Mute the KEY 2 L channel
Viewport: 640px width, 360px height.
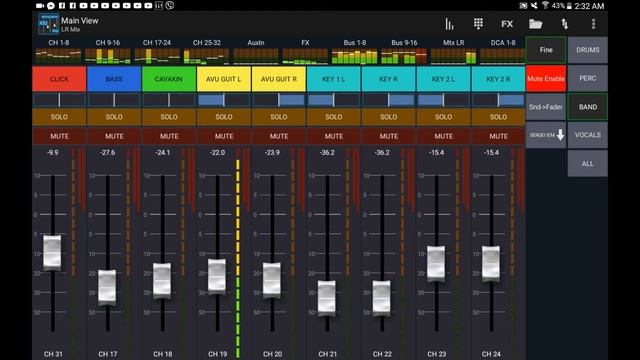click(x=443, y=136)
